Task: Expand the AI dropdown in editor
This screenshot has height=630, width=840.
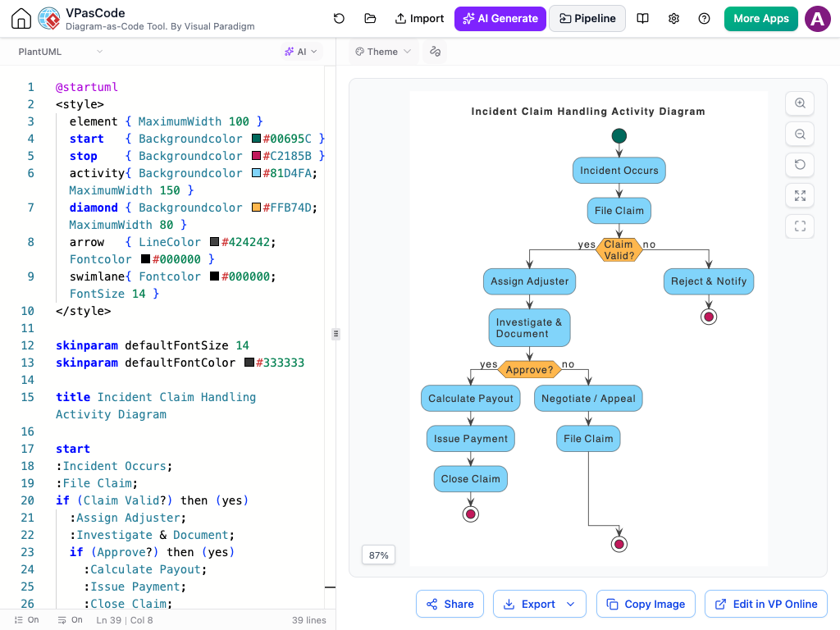Action: pyautogui.click(x=301, y=52)
